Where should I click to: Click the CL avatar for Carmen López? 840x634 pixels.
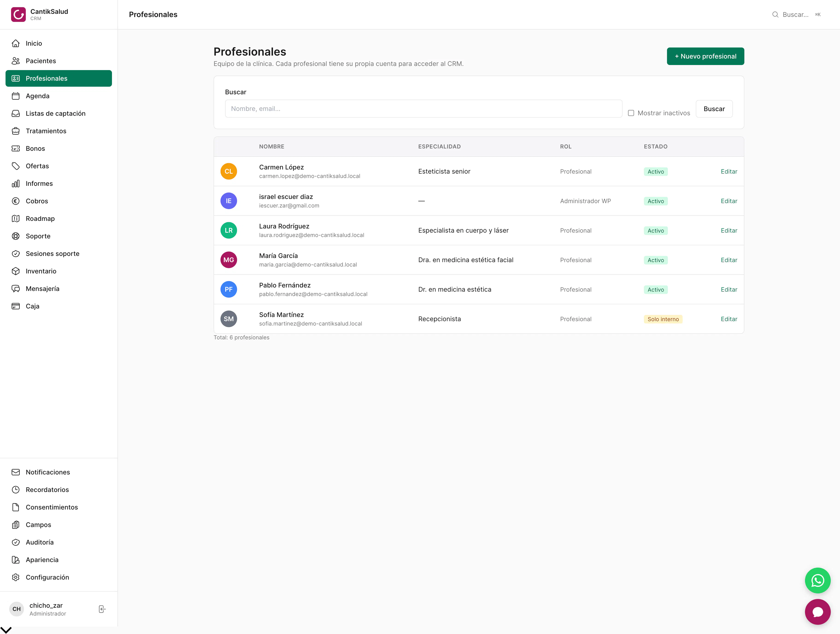229,172
